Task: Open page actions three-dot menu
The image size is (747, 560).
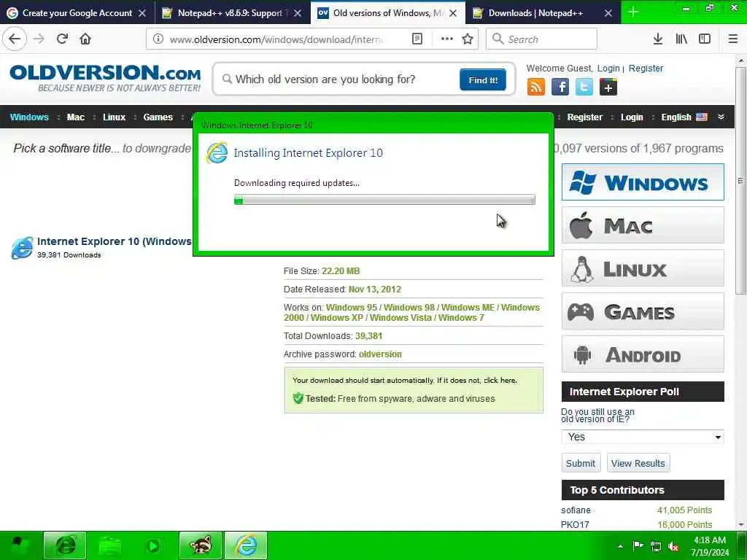Action: pos(447,39)
